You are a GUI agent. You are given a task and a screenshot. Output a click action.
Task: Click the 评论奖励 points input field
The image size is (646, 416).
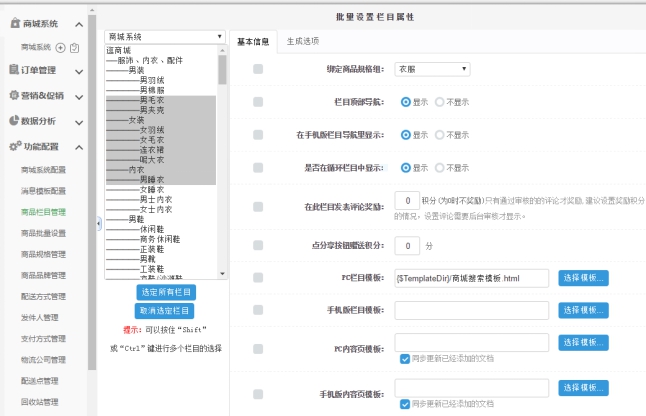click(407, 201)
